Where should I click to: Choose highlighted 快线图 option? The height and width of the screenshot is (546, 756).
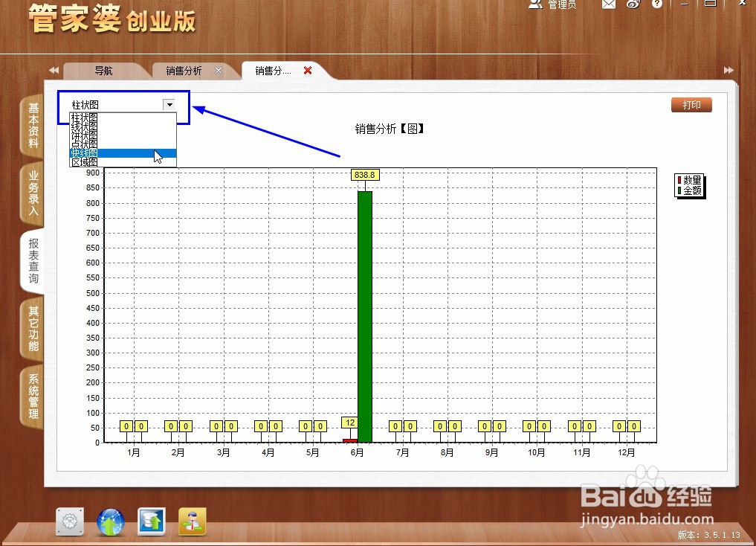[123, 153]
